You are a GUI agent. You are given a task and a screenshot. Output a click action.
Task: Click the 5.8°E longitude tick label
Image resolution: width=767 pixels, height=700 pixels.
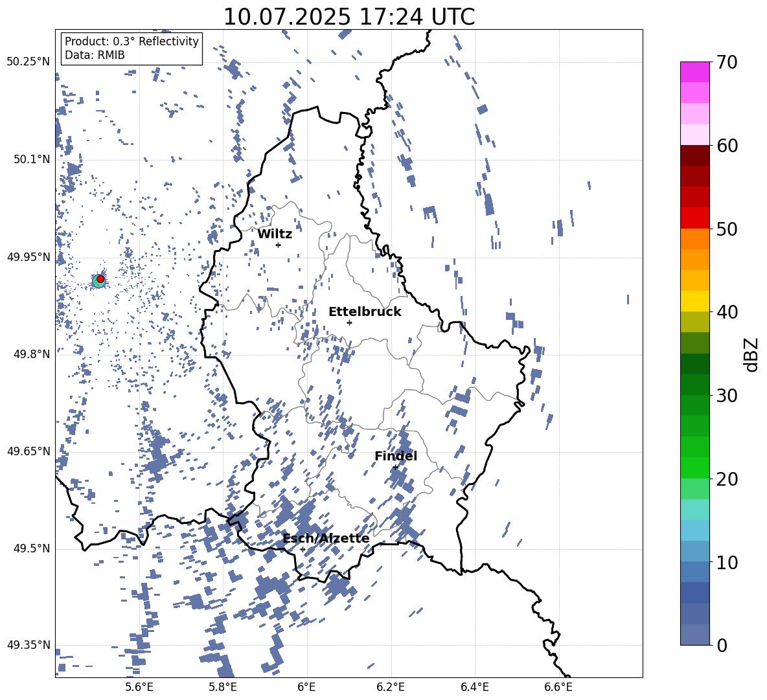pyautogui.click(x=223, y=687)
